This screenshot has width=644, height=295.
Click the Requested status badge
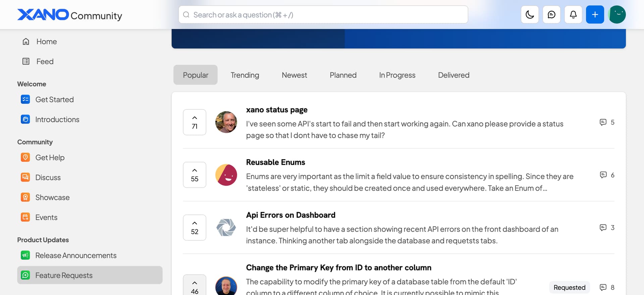(x=570, y=287)
